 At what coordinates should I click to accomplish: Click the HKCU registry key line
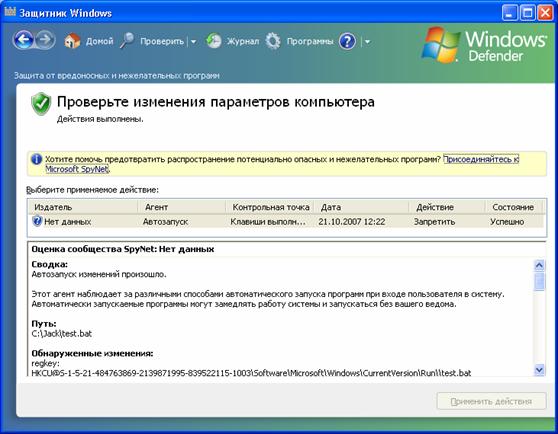click(x=251, y=373)
